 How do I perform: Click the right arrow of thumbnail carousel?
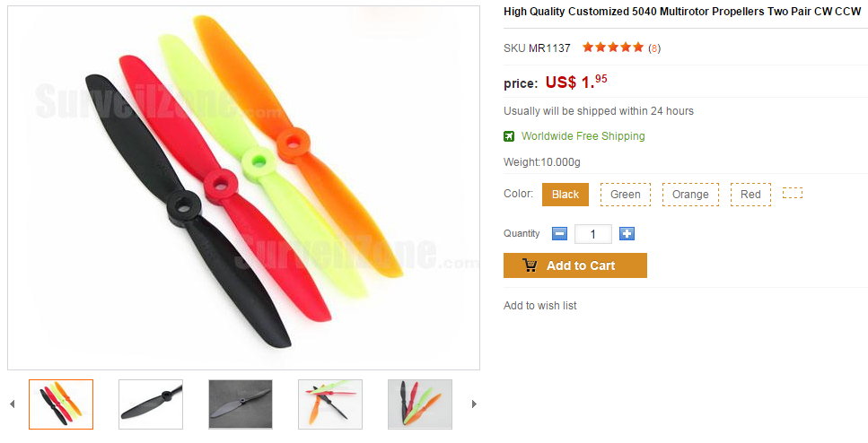point(474,404)
